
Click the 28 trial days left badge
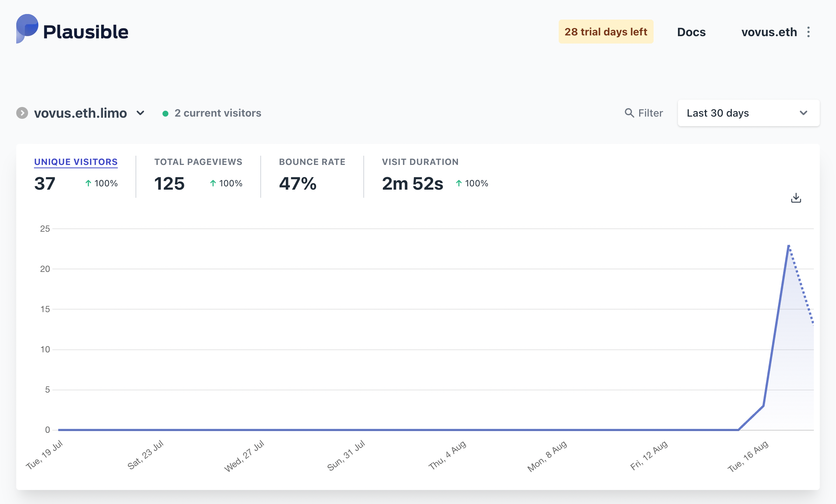click(606, 32)
